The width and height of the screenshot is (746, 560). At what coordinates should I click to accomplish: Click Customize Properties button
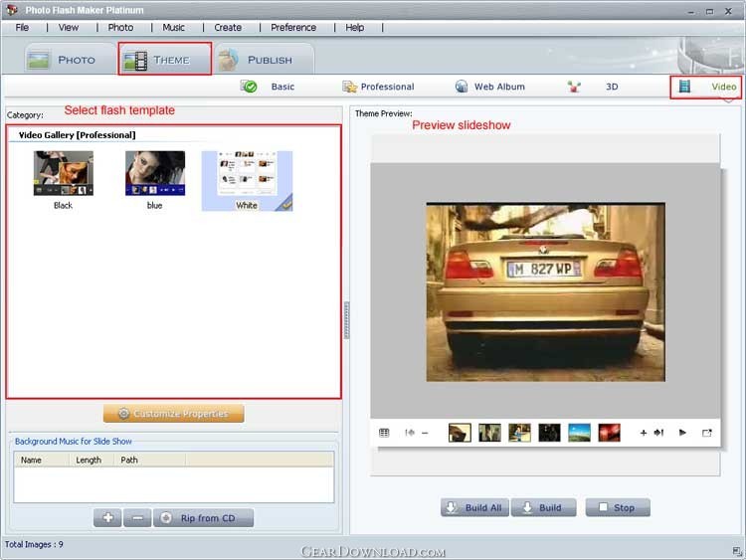tap(173, 414)
